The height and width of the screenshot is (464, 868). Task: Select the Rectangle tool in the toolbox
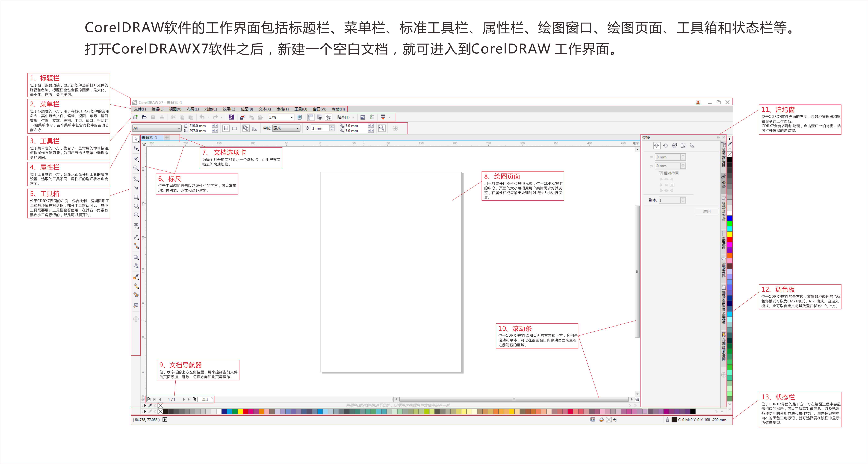pos(136,197)
